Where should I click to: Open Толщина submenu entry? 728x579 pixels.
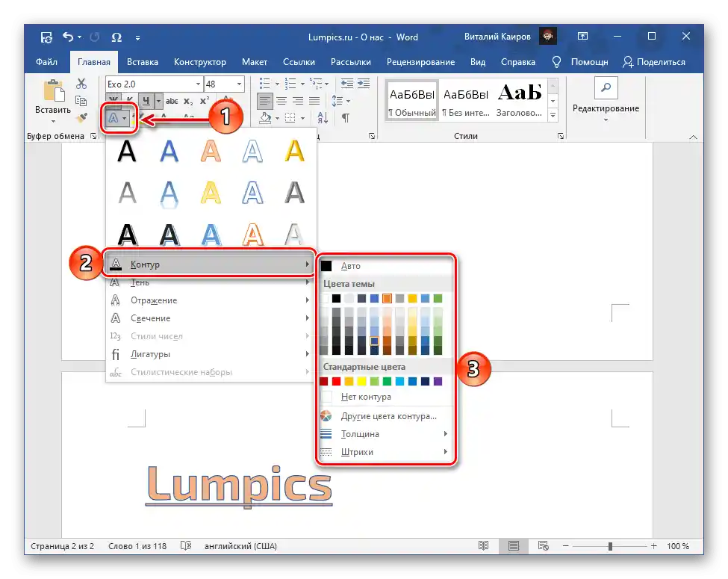pyautogui.click(x=385, y=434)
